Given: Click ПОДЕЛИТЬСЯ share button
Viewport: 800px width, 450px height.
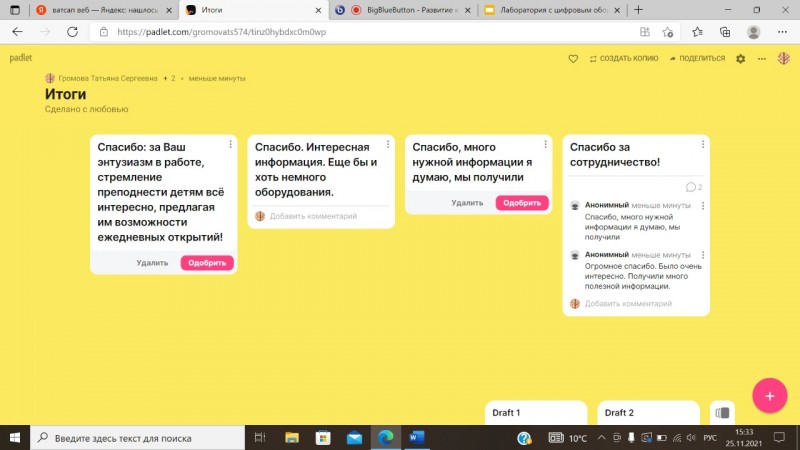Looking at the screenshot, I should pos(697,59).
